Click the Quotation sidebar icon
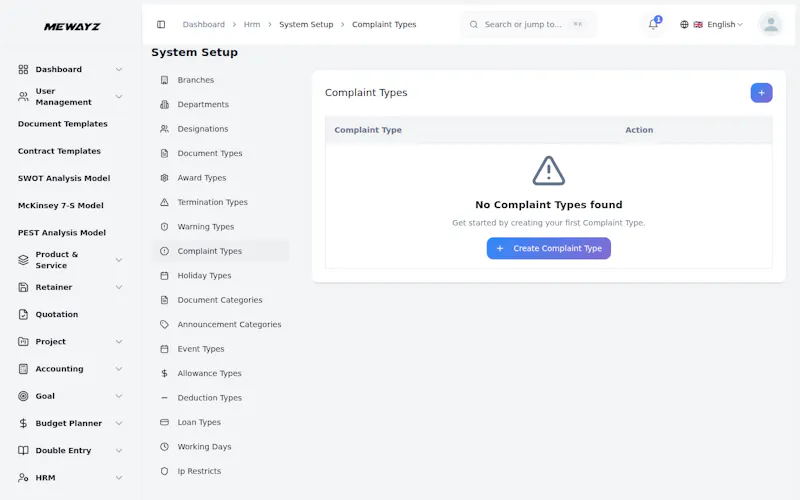Screen dimensions: 800x500 point(23,314)
